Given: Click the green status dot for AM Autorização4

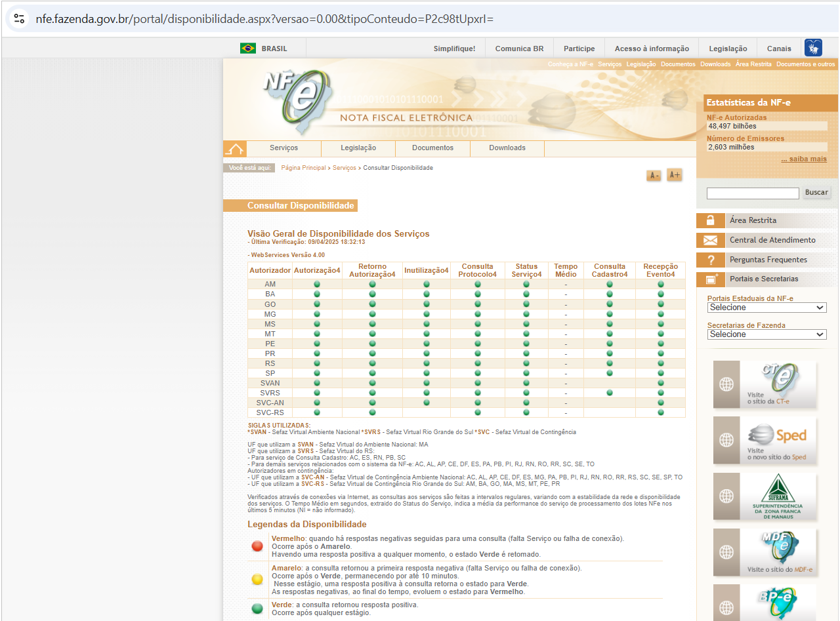Looking at the screenshot, I should coord(317,285).
